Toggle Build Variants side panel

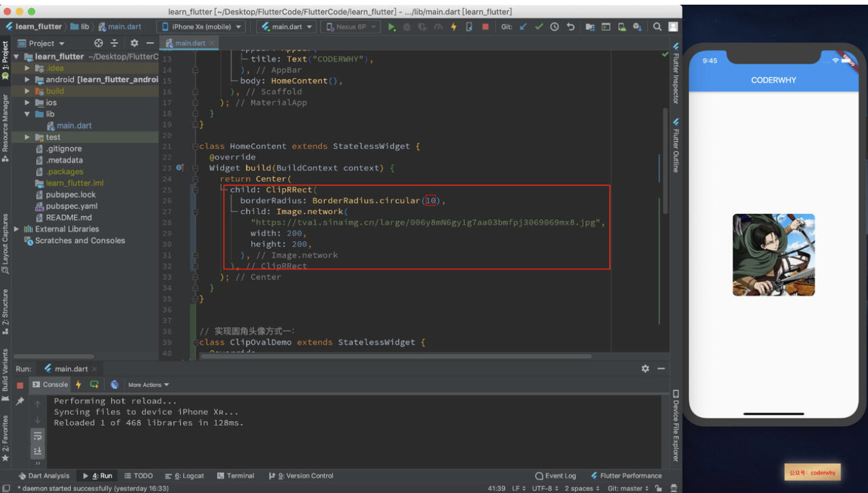tap(5, 374)
